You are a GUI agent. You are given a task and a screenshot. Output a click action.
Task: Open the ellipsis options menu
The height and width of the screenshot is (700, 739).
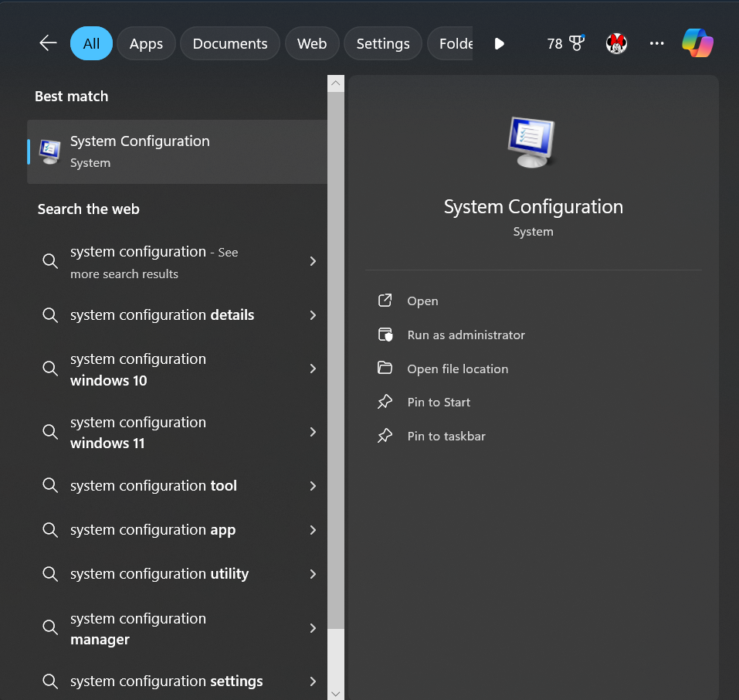click(x=656, y=43)
